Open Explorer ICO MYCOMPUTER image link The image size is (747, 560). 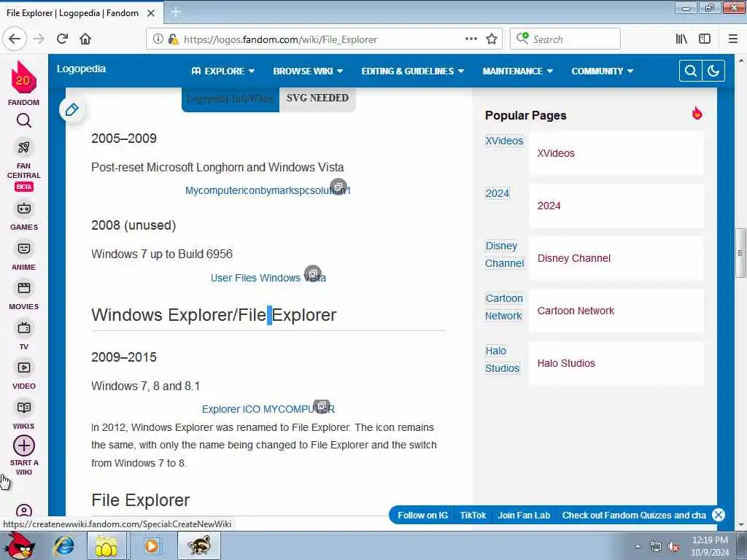click(x=268, y=409)
